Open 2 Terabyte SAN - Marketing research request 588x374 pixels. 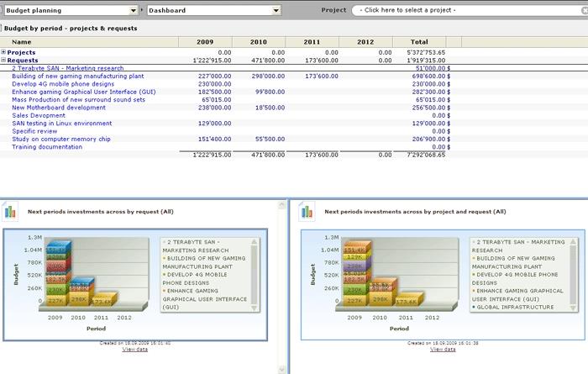pos(67,68)
